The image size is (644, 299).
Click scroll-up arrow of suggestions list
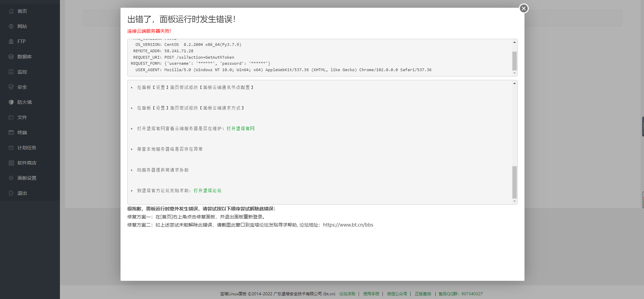click(514, 83)
